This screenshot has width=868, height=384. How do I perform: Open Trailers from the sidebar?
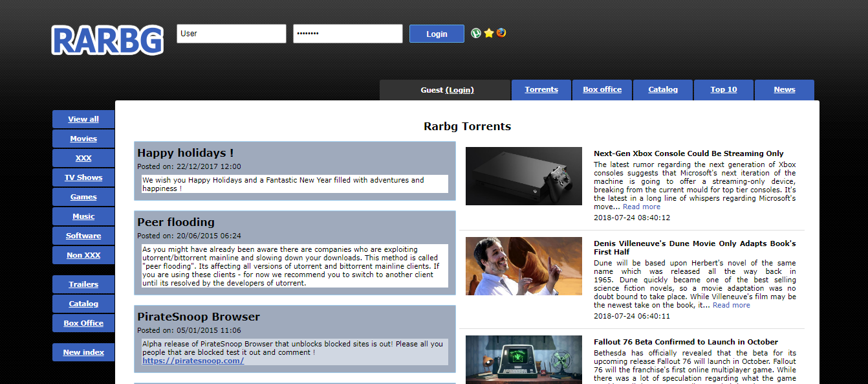pyautogui.click(x=83, y=284)
